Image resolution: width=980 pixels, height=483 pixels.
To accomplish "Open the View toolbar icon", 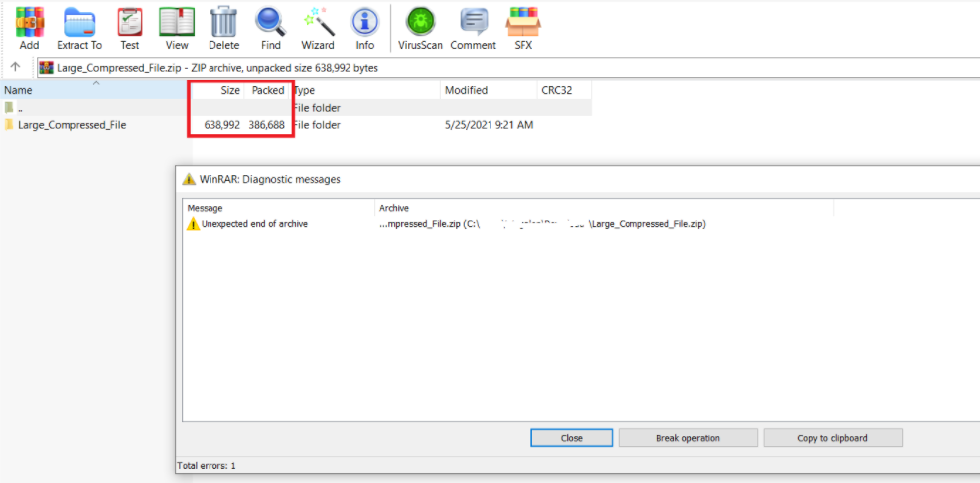I will [x=177, y=28].
